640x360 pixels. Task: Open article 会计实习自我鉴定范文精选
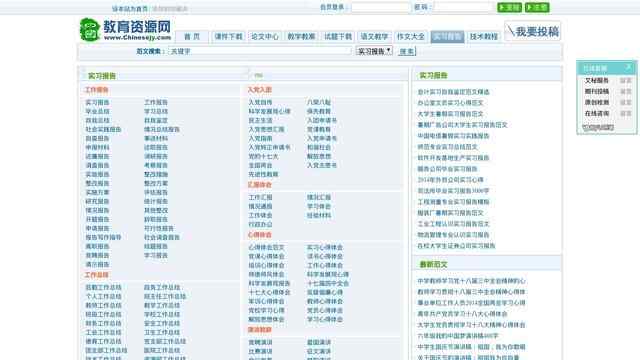453,92
